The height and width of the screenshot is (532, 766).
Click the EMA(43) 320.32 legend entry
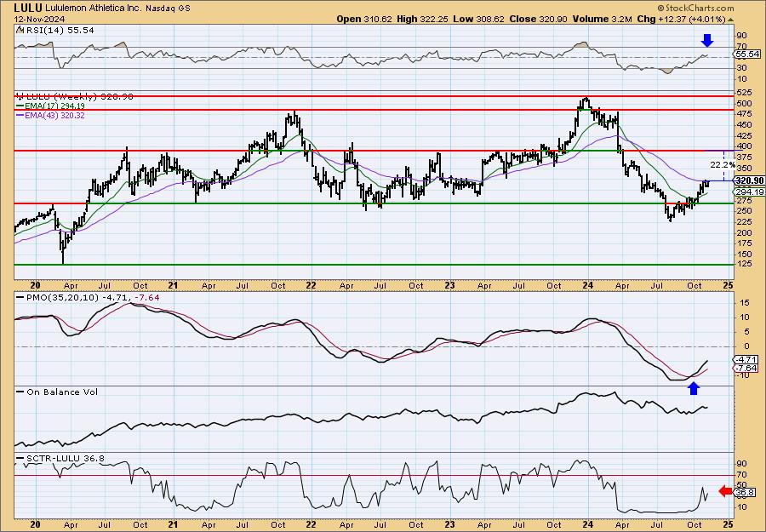click(x=54, y=116)
